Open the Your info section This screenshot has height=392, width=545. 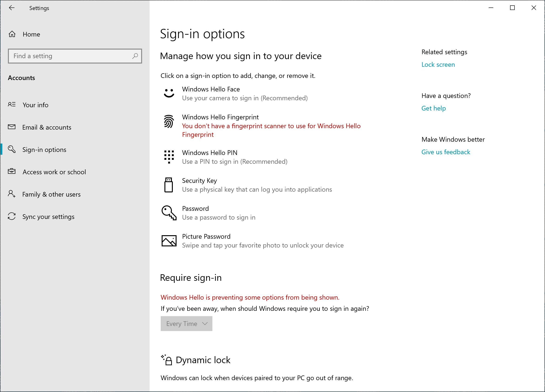pyautogui.click(x=35, y=105)
